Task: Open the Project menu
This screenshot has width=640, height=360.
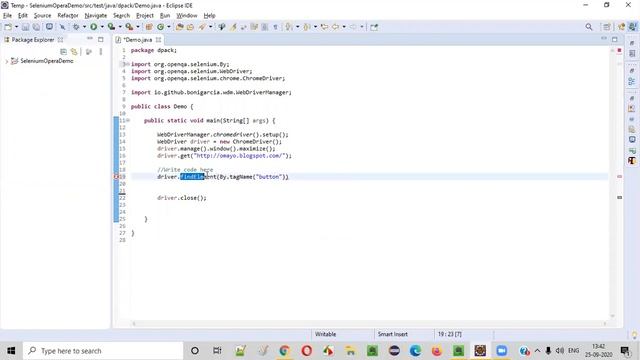Action: coord(145,16)
